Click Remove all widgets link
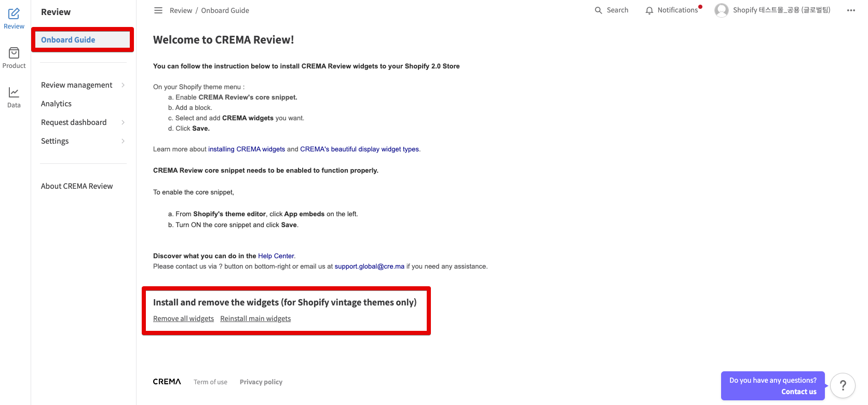 (x=183, y=319)
